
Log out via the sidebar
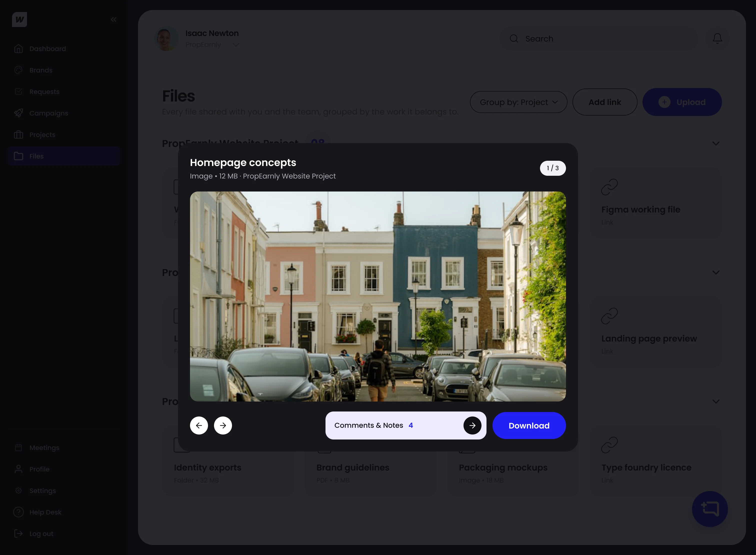click(64, 534)
